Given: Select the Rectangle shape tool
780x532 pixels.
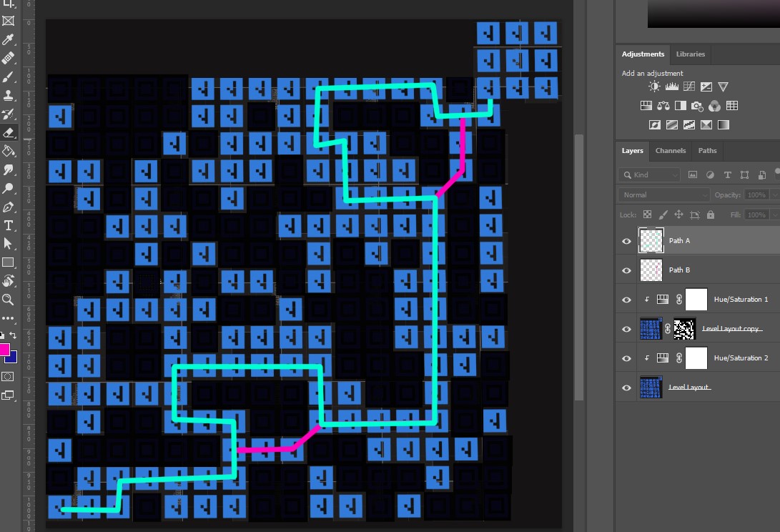Looking at the screenshot, I should tap(8, 262).
